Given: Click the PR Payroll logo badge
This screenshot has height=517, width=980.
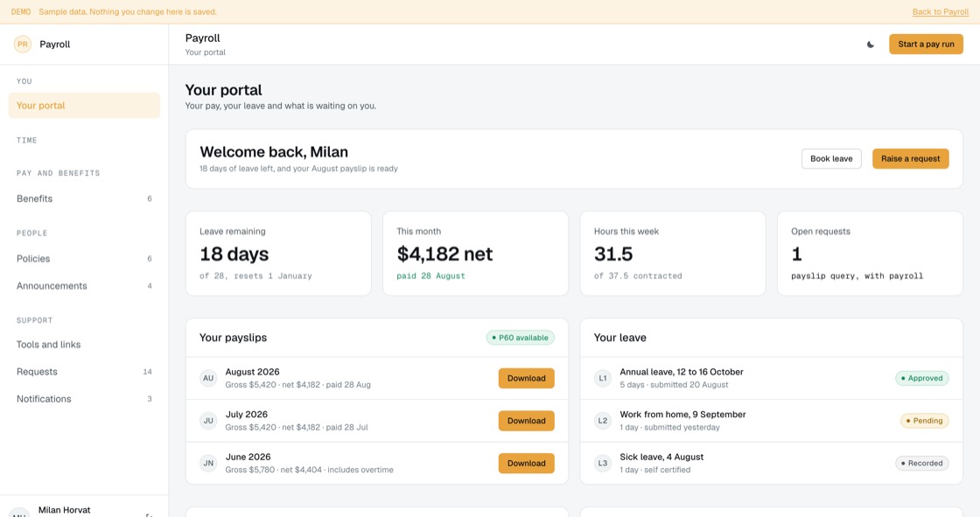Looking at the screenshot, I should point(23,45).
